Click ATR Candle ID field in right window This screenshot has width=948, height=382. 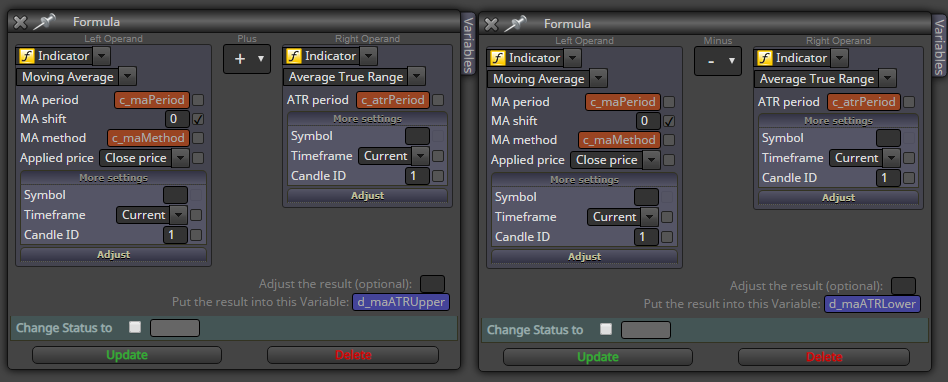pos(888,178)
